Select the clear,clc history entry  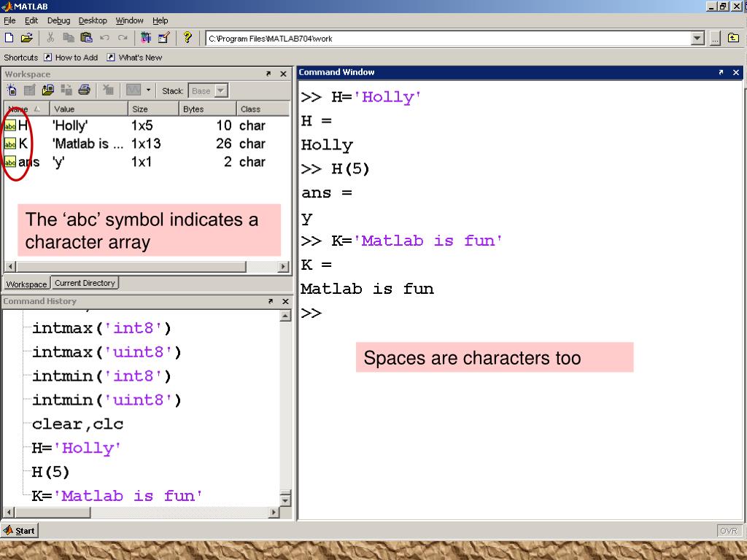click(x=77, y=424)
